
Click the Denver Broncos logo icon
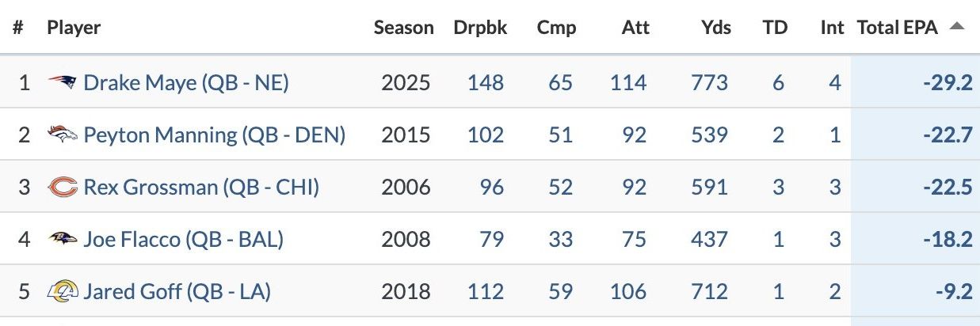63,135
